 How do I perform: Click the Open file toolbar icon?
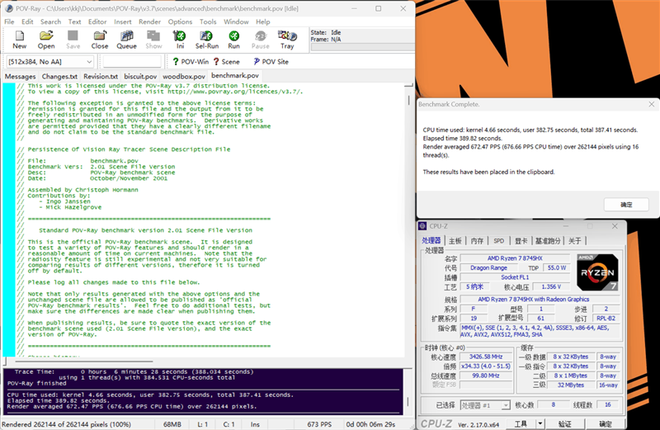46,39
